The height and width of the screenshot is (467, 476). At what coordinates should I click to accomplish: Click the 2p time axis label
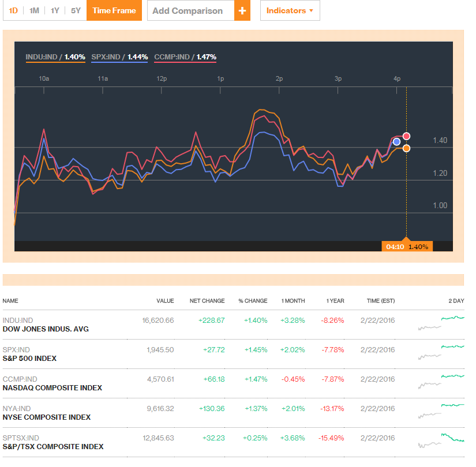(x=279, y=79)
